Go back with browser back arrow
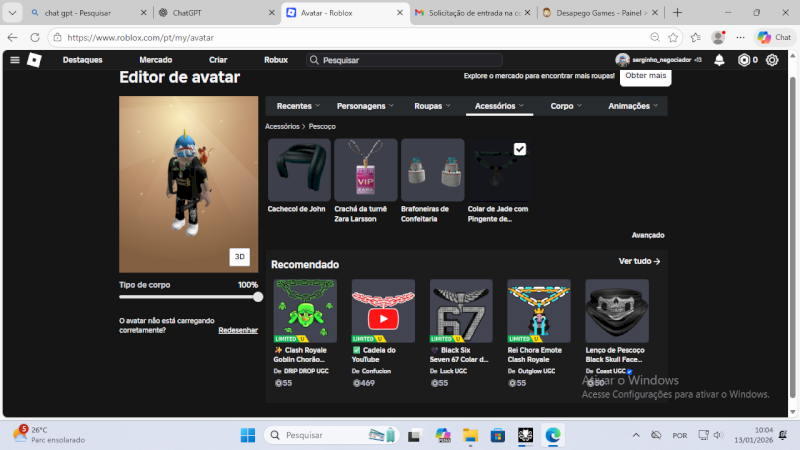800x450 pixels. pyautogui.click(x=12, y=37)
